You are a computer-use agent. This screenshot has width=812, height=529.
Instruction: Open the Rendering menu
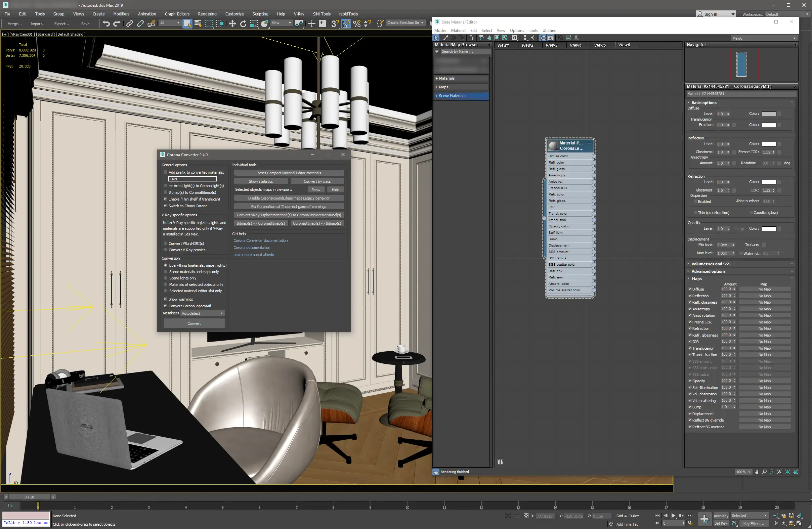(207, 14)
